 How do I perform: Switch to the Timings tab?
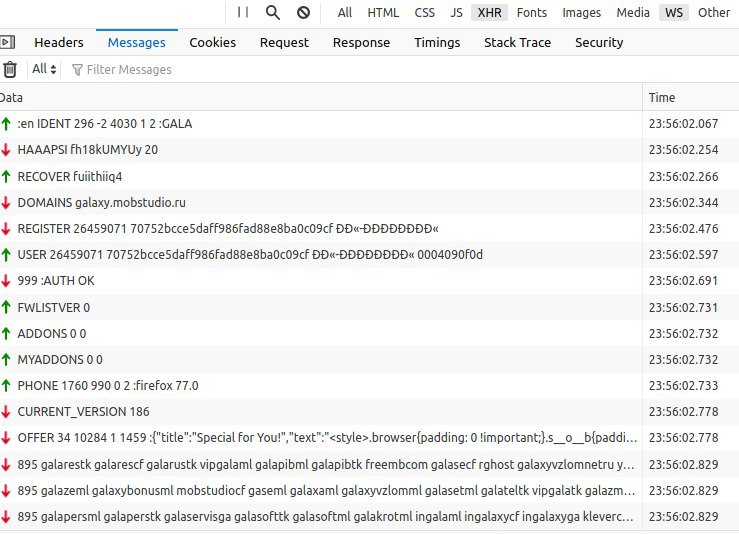[437, 42]
